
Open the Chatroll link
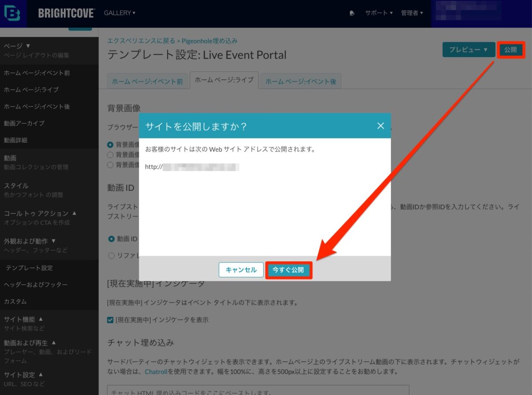coord(155,371)
